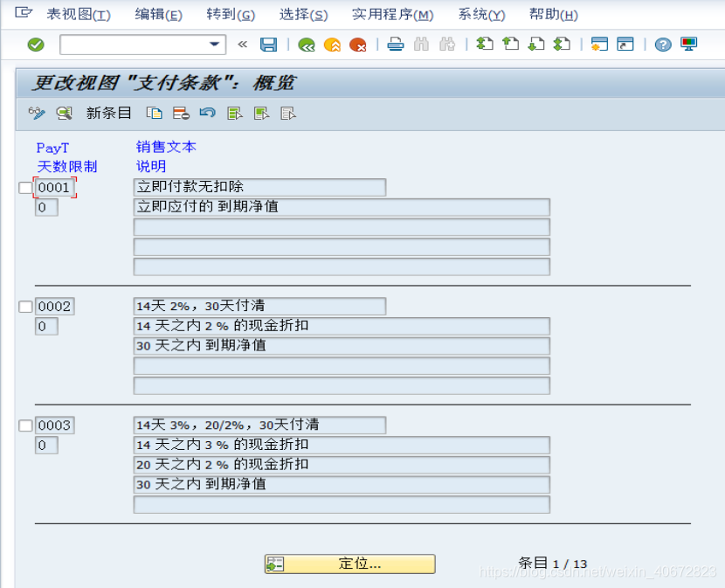
Task: Check the checkbox beside entry 0001
Action: [27, 187]
